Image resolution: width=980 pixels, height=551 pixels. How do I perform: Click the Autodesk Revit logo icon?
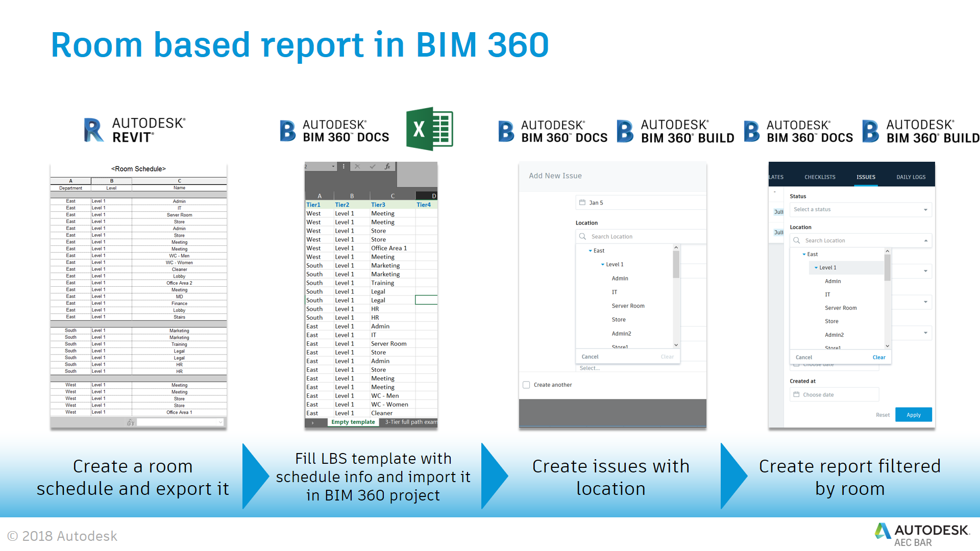click(93, 129)
